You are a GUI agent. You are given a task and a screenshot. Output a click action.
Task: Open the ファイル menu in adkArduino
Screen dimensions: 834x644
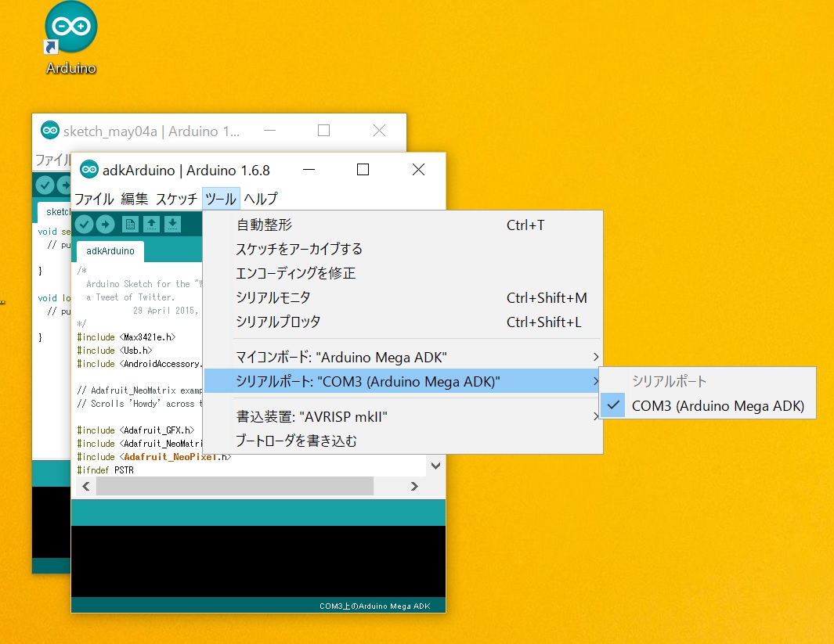[94, 199]
